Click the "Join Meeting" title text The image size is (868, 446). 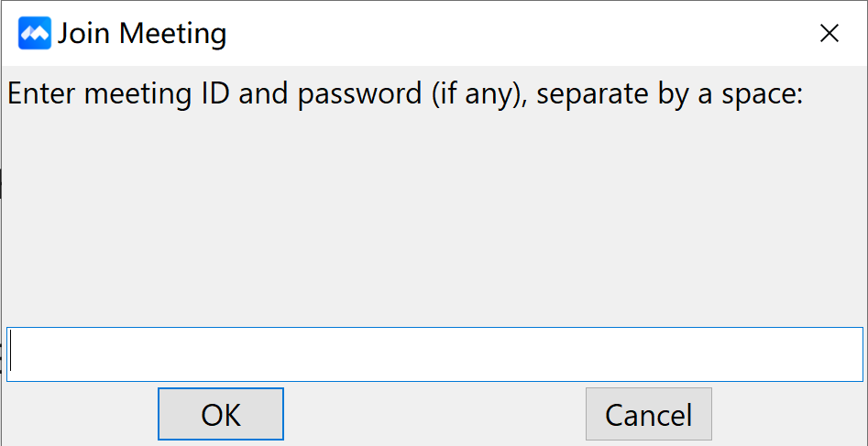pyautogui.click(x=142, y=35)
